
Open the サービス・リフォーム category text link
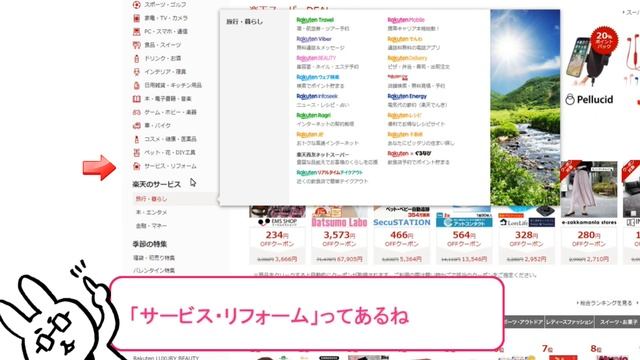pyautogui.click(x=170, y=166)
